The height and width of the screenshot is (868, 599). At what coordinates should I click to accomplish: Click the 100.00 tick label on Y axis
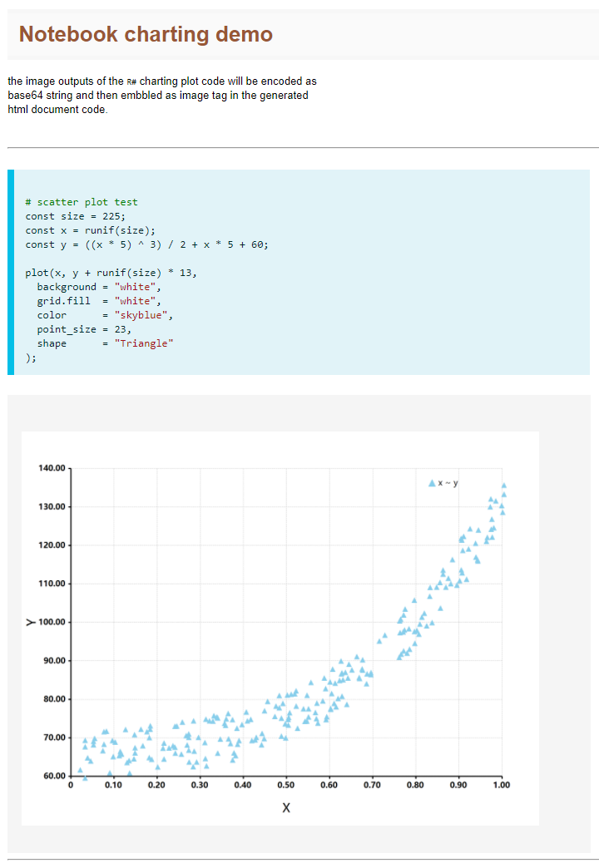click(53, 622)
